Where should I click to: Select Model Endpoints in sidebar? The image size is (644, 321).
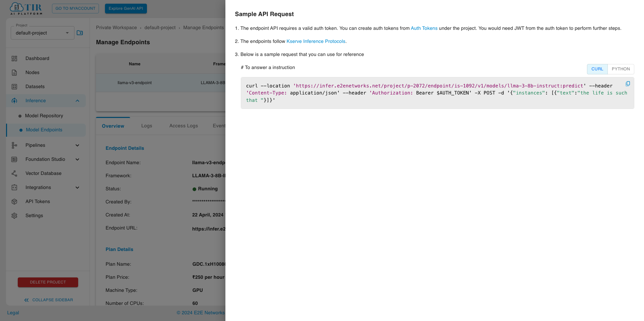click(46, 130)
